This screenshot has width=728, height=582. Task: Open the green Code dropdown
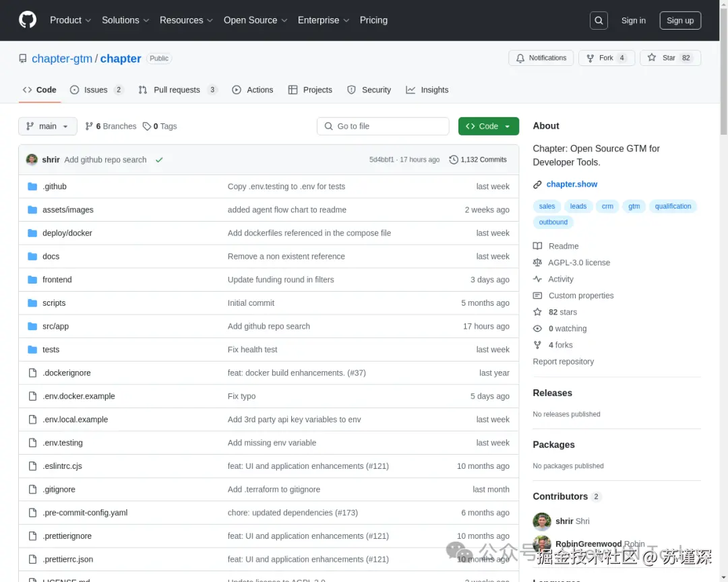point(489,126)
